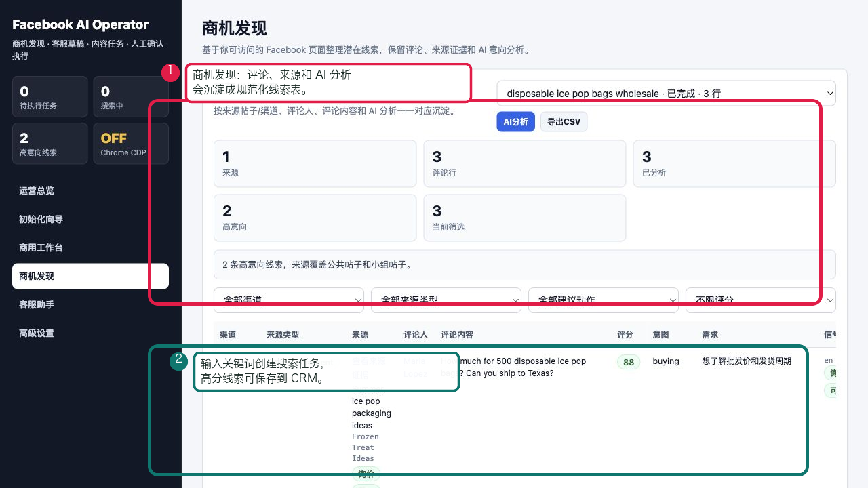Click the 渠道 column header

pos(228,335)
